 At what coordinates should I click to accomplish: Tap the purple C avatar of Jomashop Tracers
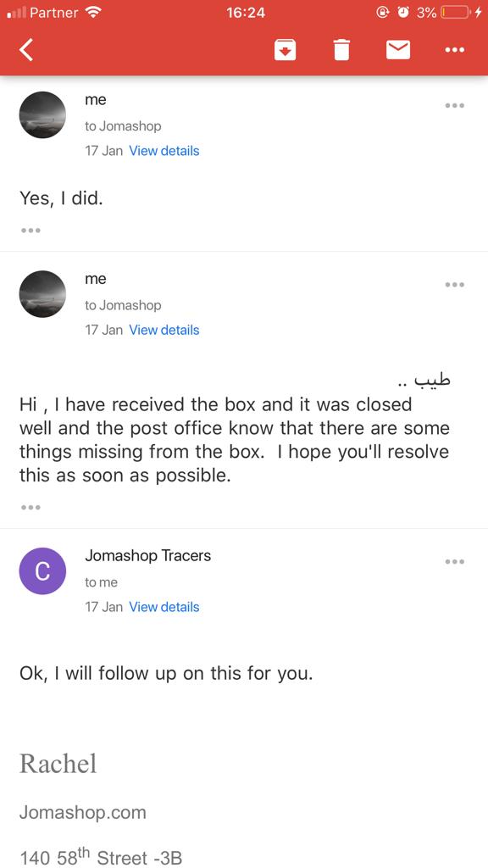point(42,571)
